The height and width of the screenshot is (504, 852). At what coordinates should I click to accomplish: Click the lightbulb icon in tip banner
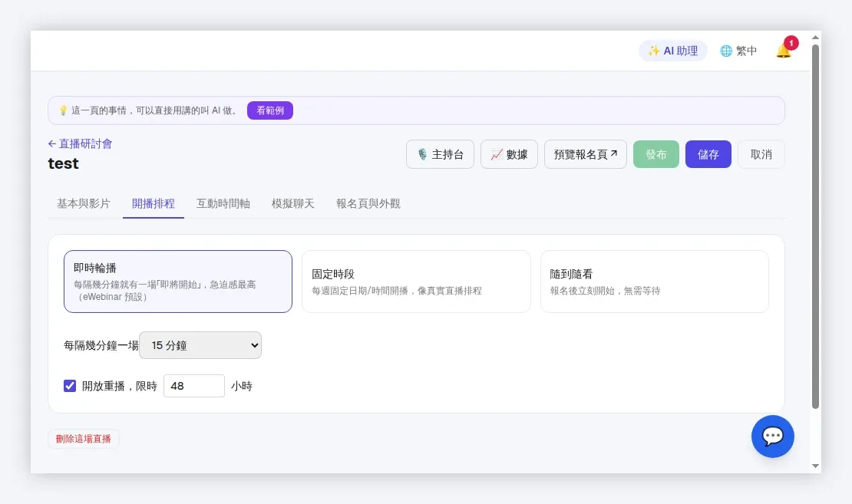62,110
